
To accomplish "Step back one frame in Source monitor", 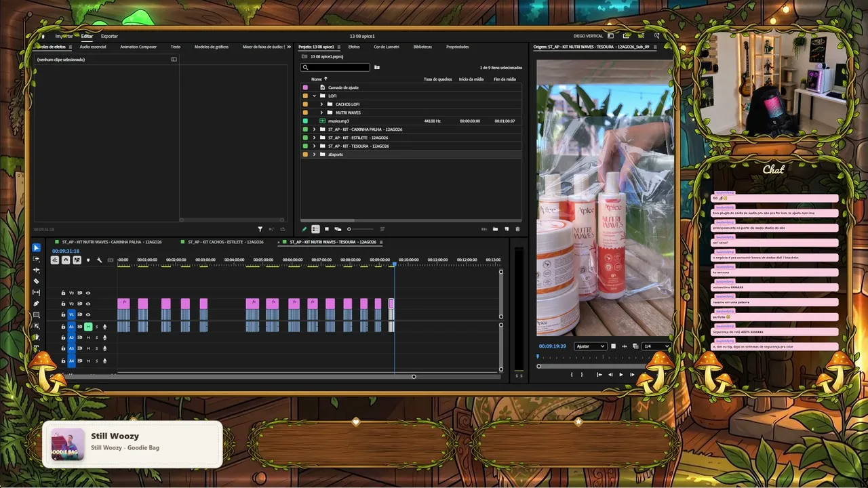I will coord(610,374).
